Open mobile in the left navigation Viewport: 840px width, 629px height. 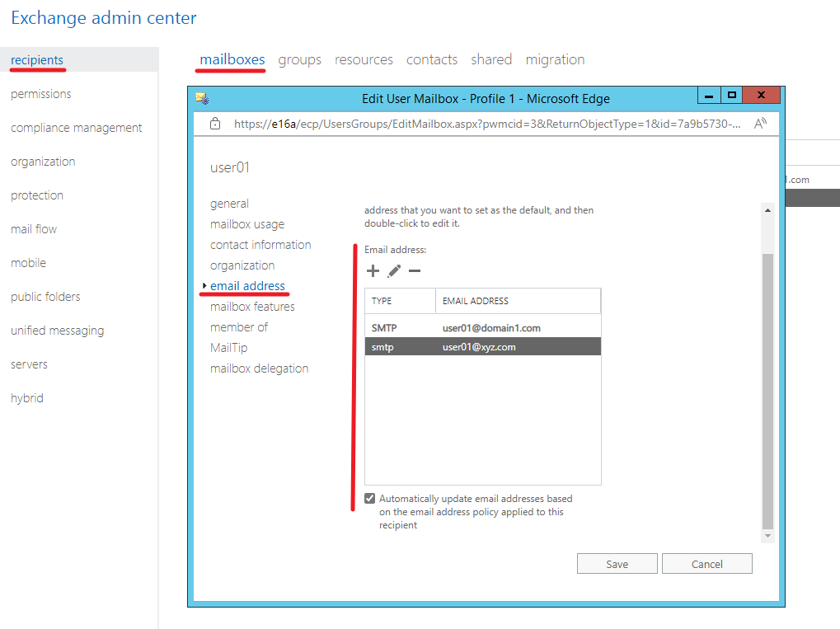pos(28,262)
